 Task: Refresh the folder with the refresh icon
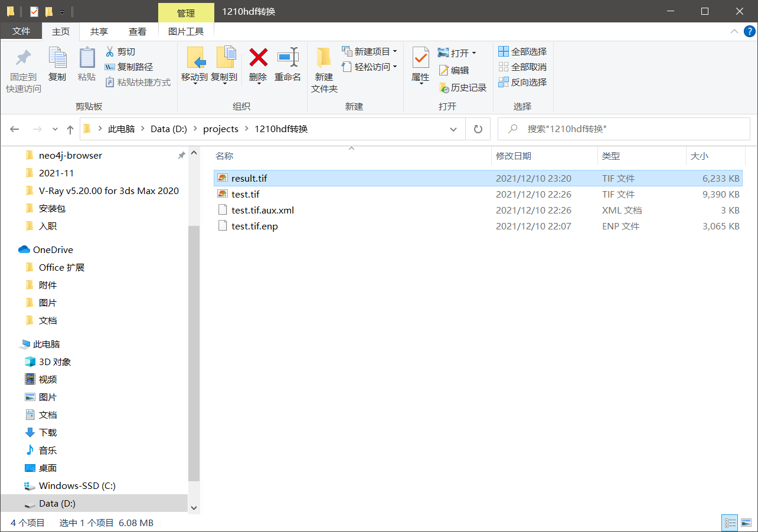[478, 129]
